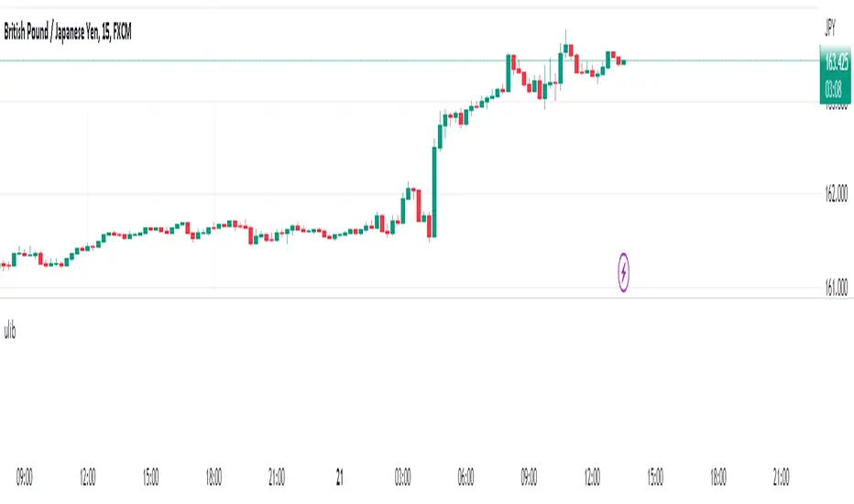Screen dimensions: 854x504
Task: Click the bold 21 date label
Action: pos(340,477)
